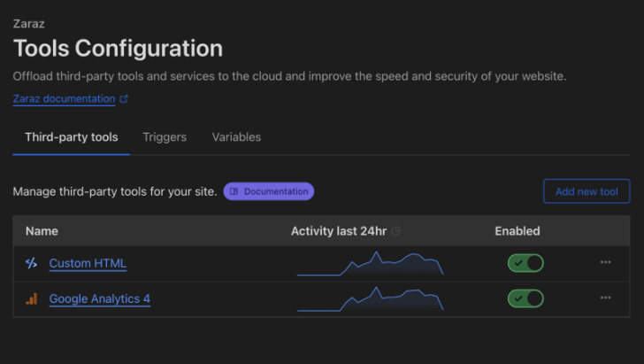Click the Tools Configuration heading
The image size is (644, 364).
click(x=118, y=48)
